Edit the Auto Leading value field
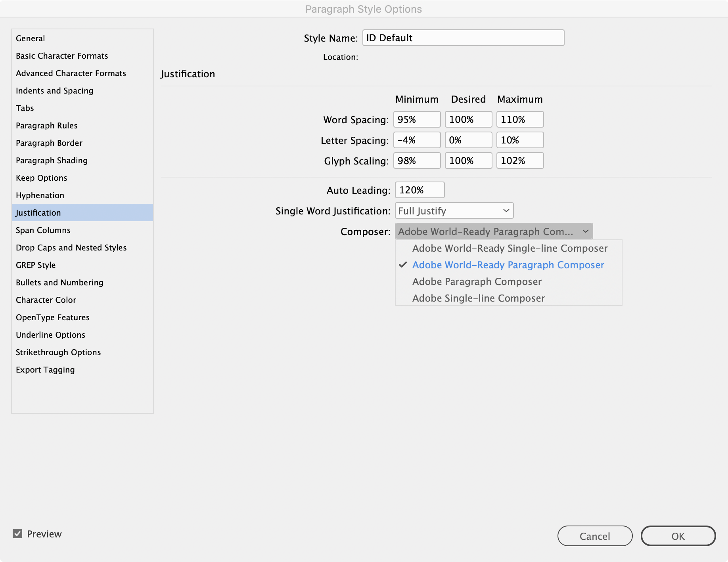Viewport: 728px width, 562px height. [419, 190]
